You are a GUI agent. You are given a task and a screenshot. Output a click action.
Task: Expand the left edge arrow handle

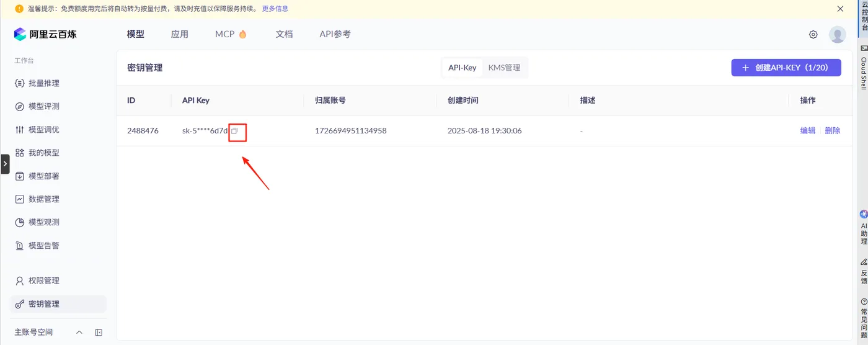point(4,164)
